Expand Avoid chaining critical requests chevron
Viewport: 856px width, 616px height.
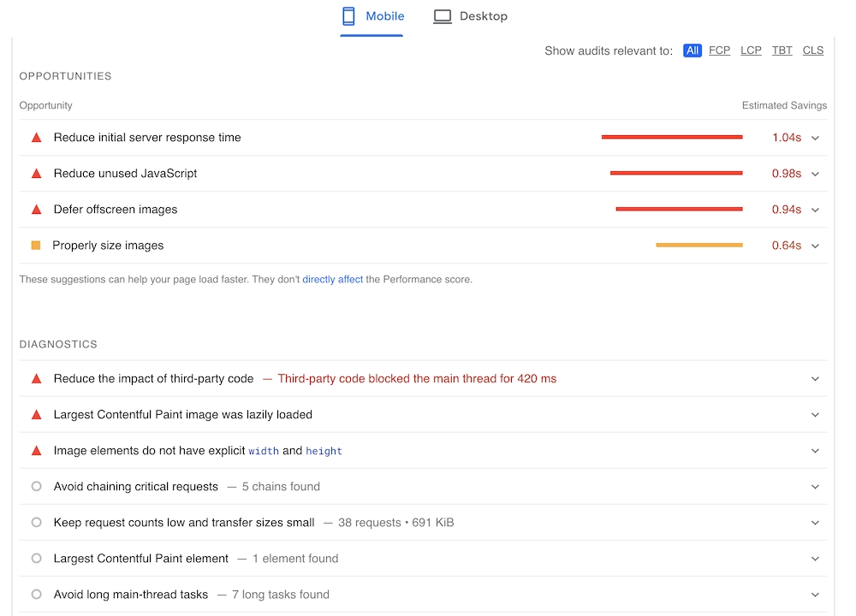pos(815,487)
